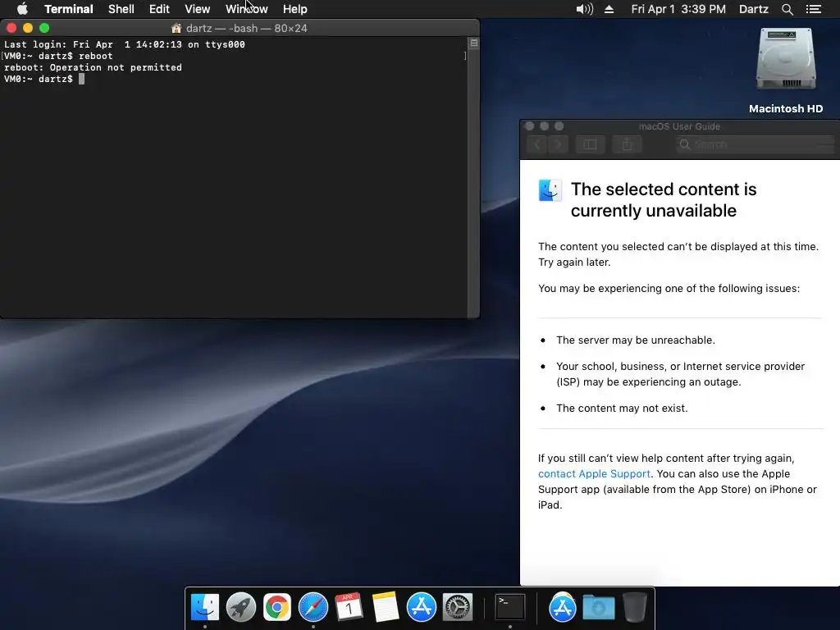The image size is (840, 630).
Task: Click the Terminal scrollbar top marker icon
Action: [x=473, y=43]
